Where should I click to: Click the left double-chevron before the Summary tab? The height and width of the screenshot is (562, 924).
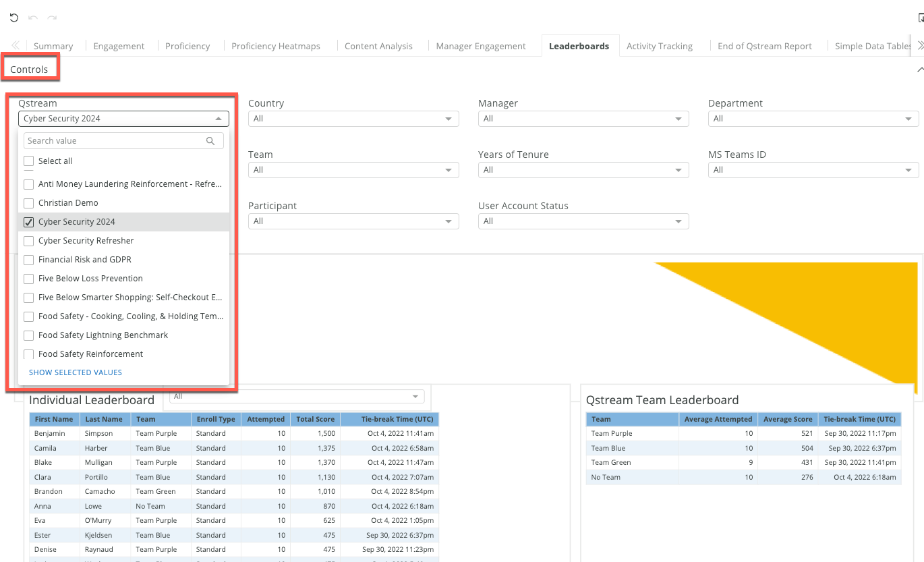coord(14,46)
